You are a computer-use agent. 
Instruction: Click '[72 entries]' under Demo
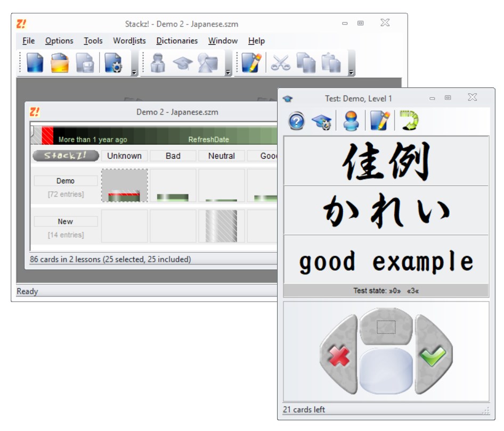tap(66, 194)
